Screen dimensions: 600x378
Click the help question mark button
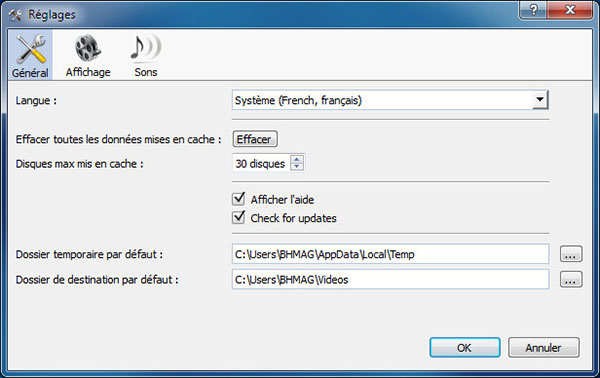click(533, 10)
